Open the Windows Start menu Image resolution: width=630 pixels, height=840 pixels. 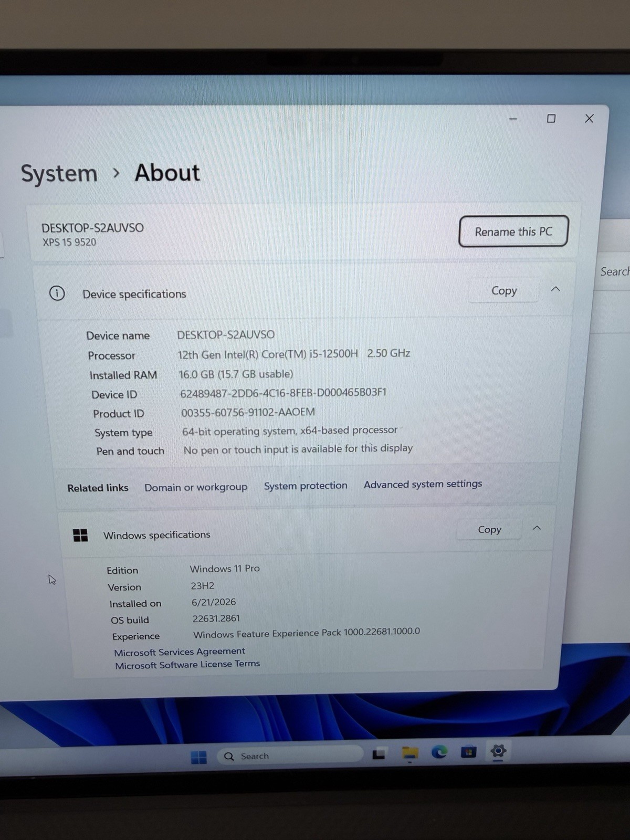198,757
